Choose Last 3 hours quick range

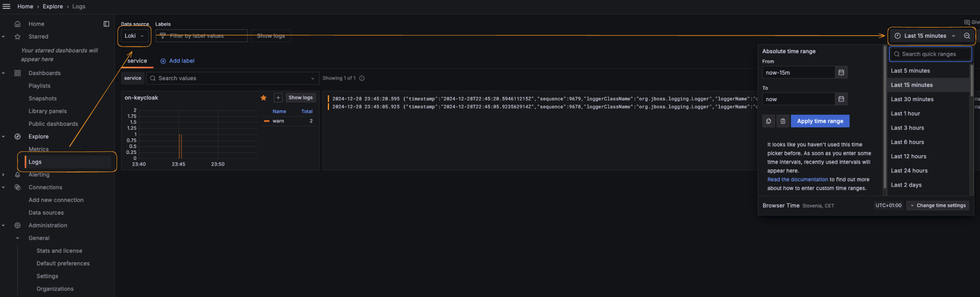point(929,128)
